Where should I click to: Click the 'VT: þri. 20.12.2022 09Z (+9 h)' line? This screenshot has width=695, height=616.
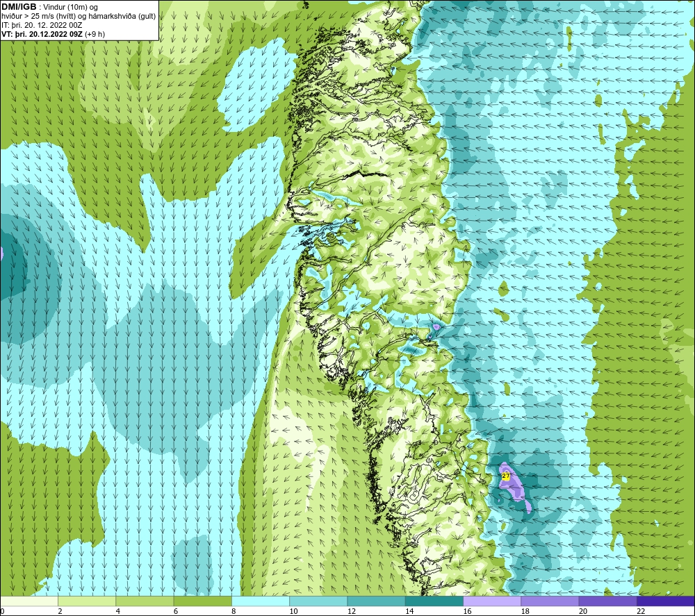tap(54, 34)
